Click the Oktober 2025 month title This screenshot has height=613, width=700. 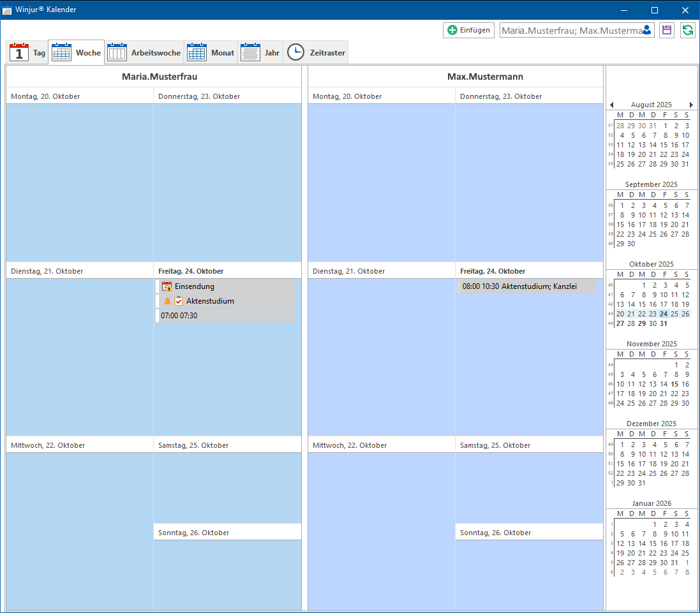coord(651,264)
